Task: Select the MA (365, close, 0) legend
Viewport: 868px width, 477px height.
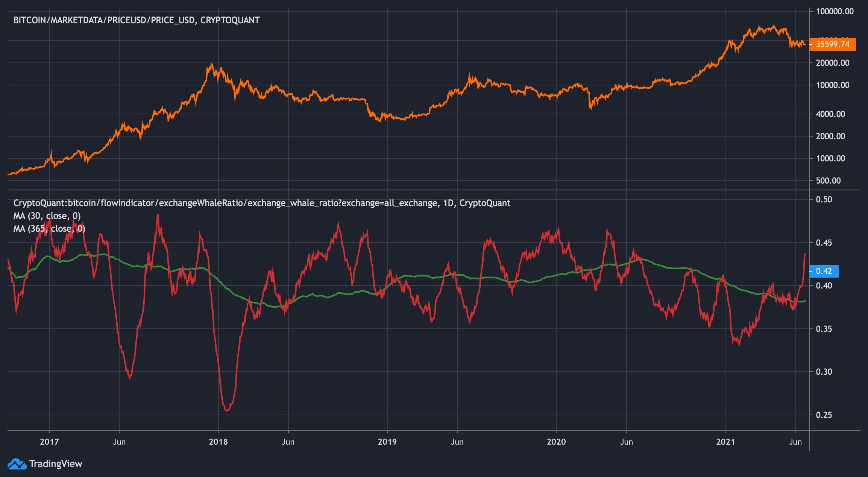Action: click(49, 229)
